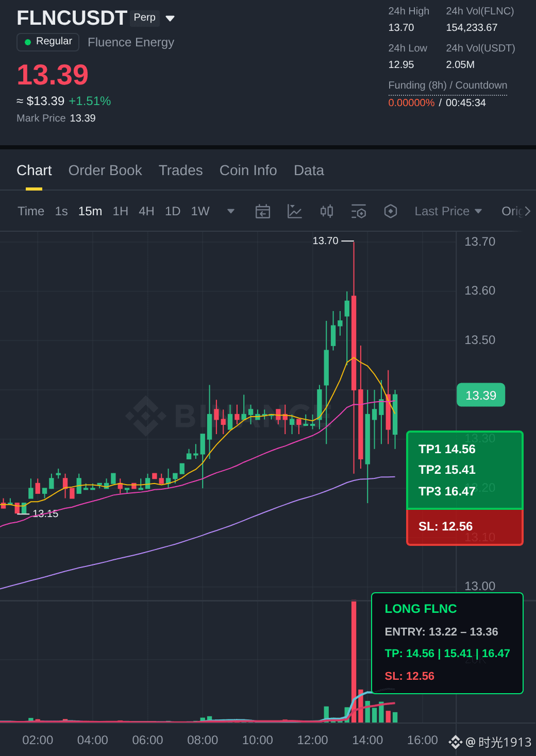Open the hexagon chart preferences icon
536x756 pixels.
(x=391, y=211)
